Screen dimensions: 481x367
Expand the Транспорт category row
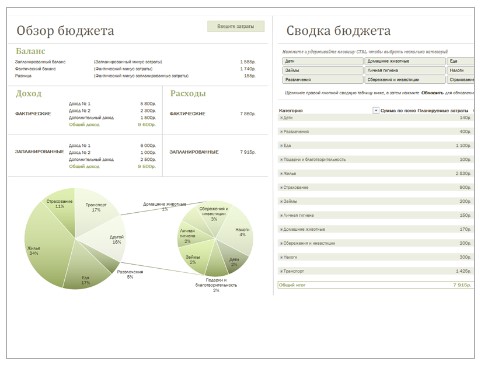(282, 271)
